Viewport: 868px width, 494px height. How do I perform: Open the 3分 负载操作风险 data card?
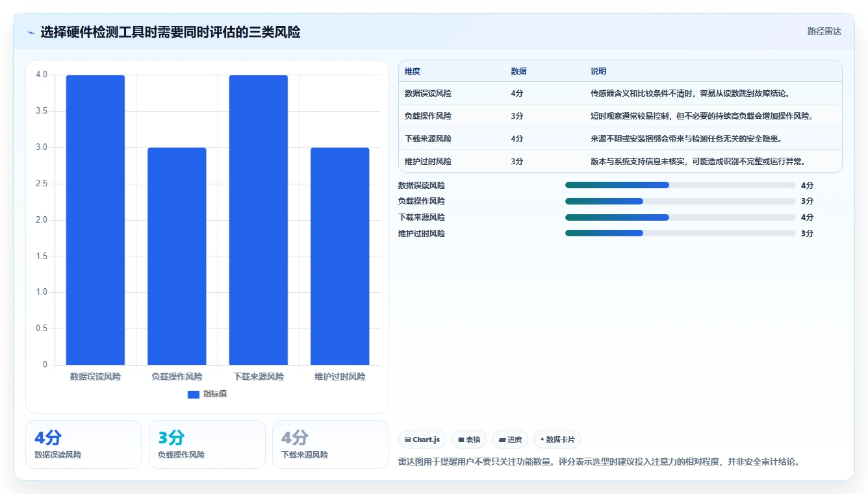click(207, 444)
